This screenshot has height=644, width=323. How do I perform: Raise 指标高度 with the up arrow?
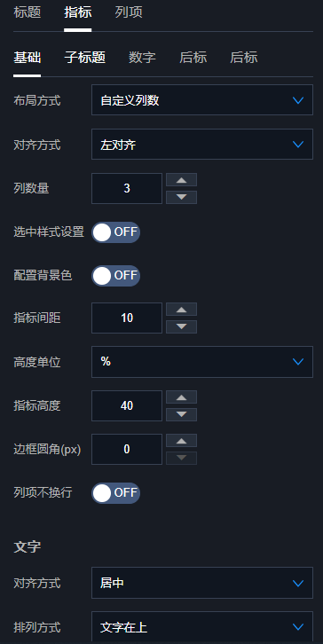(x=181, y=397)
